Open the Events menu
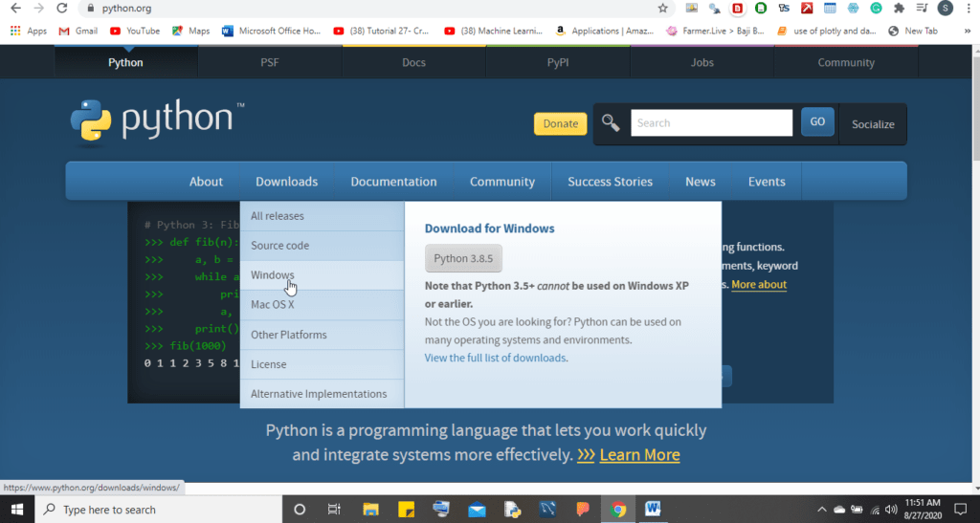980x523 pixels. tap(767, 182)
